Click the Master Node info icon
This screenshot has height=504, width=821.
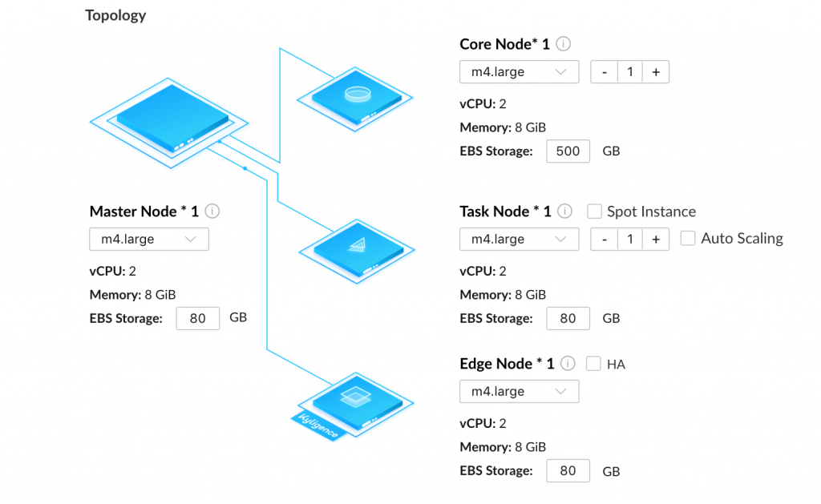coord(212,212)
